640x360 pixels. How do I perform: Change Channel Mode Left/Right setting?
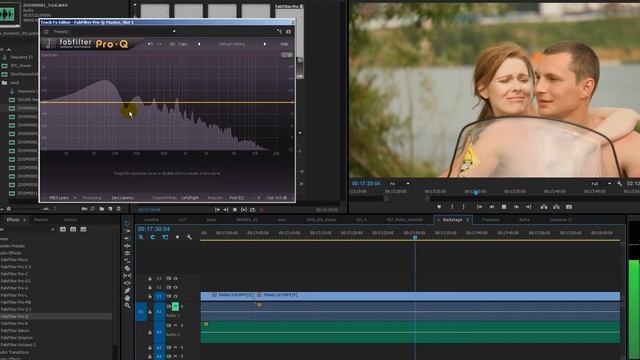point(190,198)
